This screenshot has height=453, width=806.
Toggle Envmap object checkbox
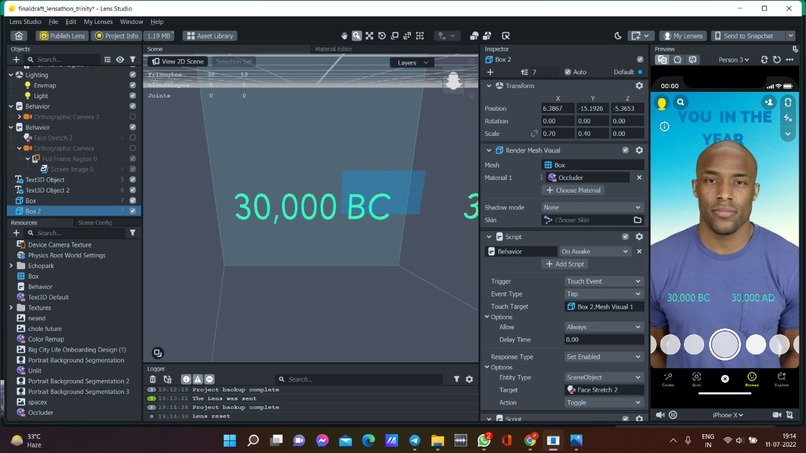pos(133,85)
